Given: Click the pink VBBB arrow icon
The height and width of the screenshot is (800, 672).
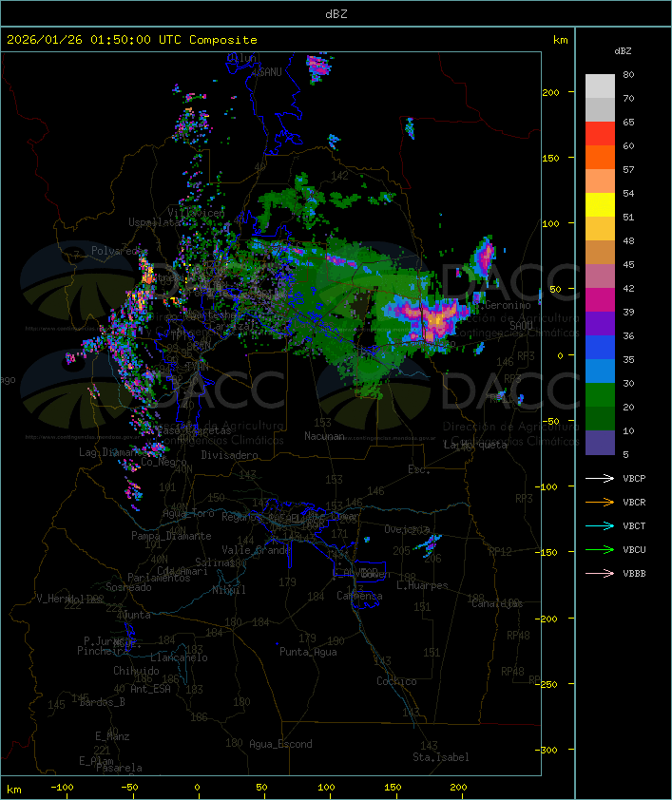Looking at the screenshot, I should [x=600, y=574].
